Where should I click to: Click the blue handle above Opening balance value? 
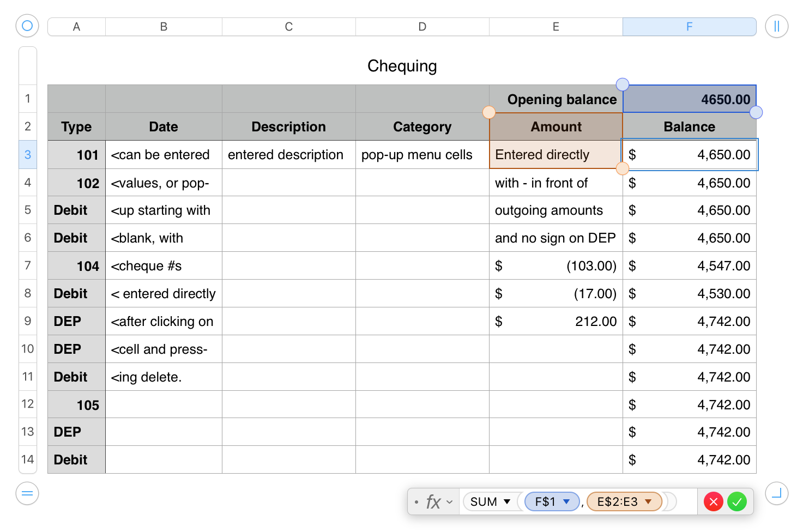(622, 84)
